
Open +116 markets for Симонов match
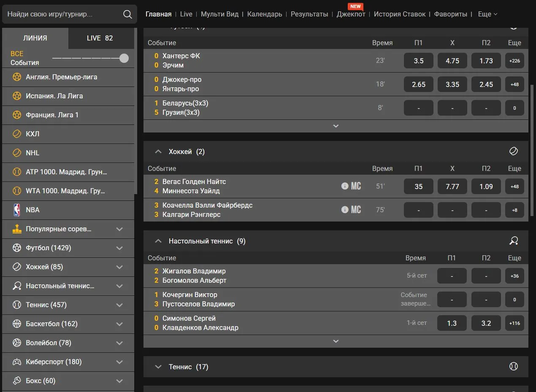(514, 323)
